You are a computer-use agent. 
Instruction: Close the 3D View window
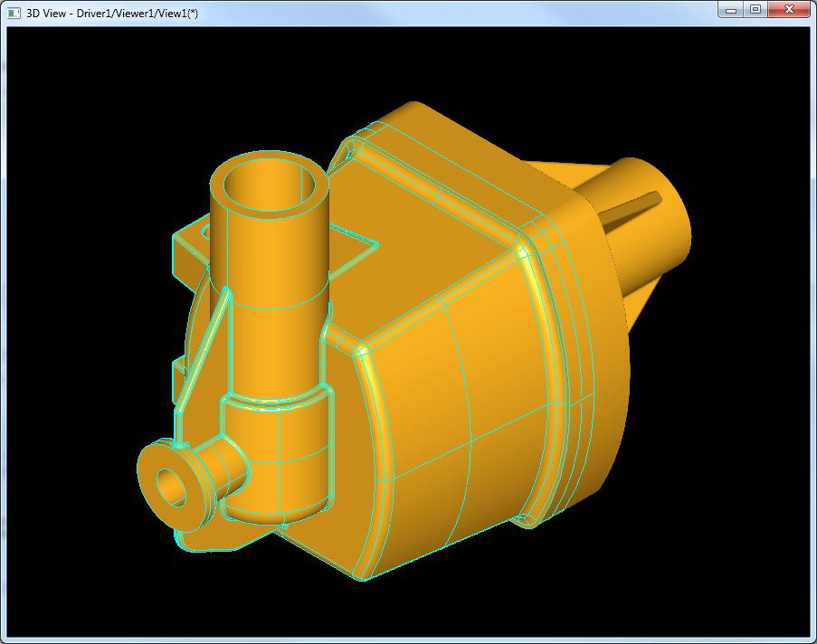pos(788,9)
